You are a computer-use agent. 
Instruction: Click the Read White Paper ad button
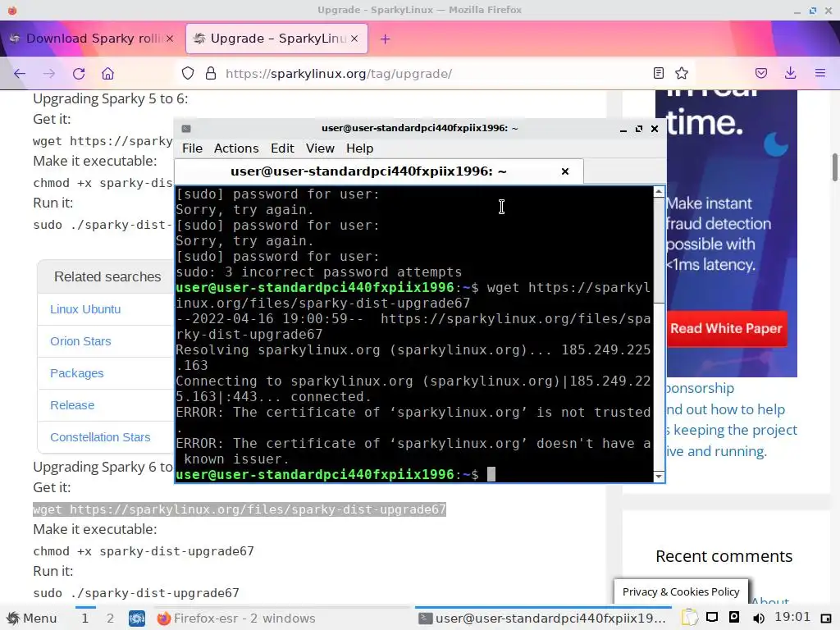(x=726, y=328)
